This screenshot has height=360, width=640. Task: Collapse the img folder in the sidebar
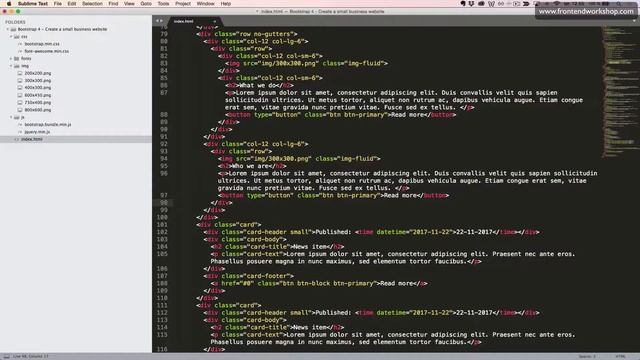click(x=11, y=66)
